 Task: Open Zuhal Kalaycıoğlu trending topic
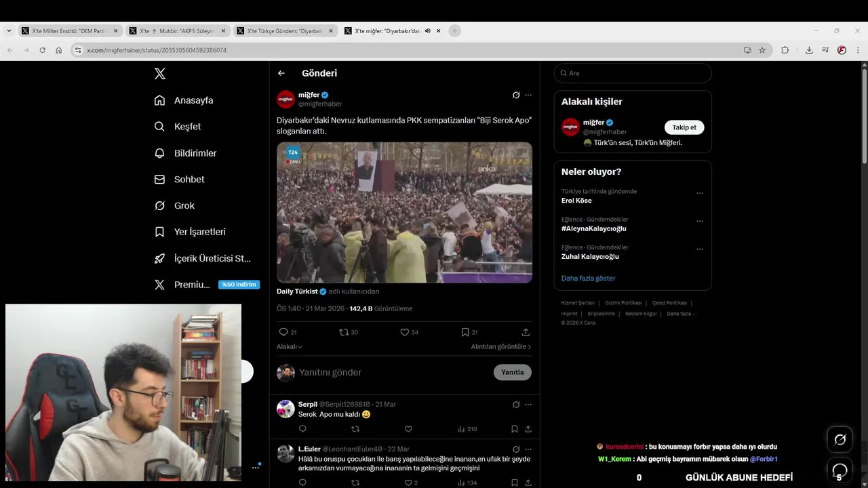(x=590, y=256)
